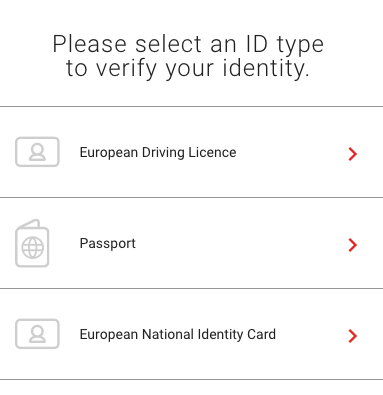Image resolution: width=383 pixels, height=395 pixels.
Task: Tap the person silhouette in the identity card icon
Action: point(37,334)
